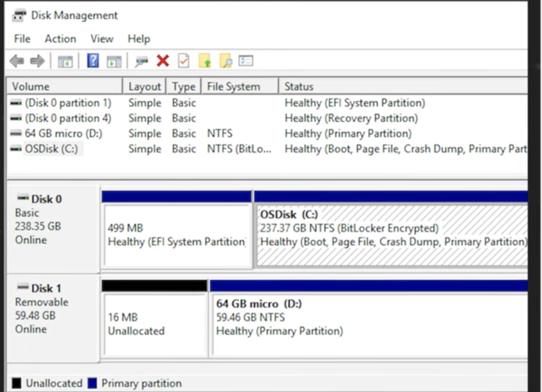
Task: Click the Primary partition legend label
Action: pos(141,383)
